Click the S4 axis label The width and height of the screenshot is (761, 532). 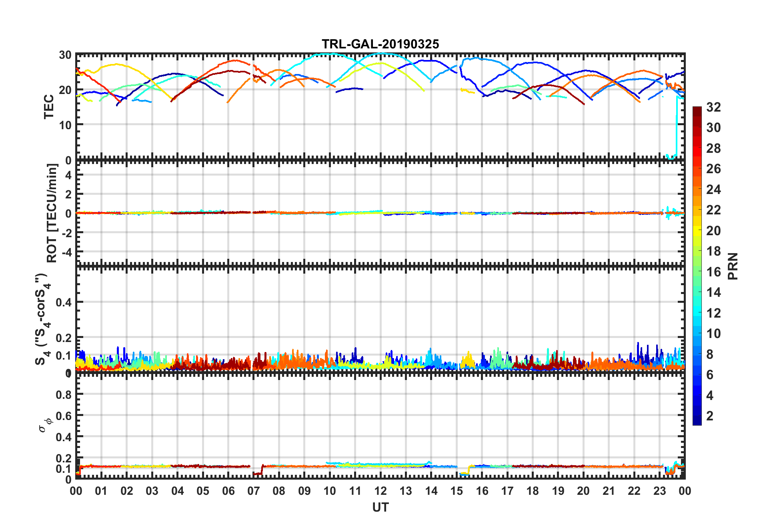[42, 319]
